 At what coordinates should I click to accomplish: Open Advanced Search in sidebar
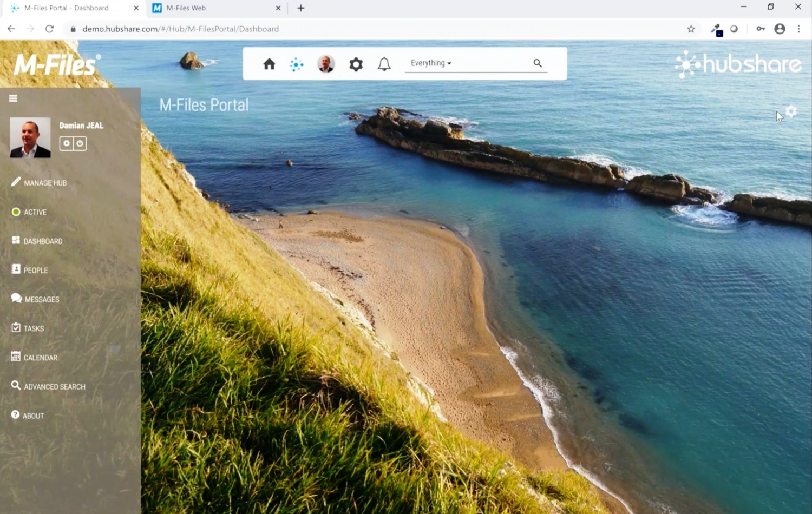[48, 386]
